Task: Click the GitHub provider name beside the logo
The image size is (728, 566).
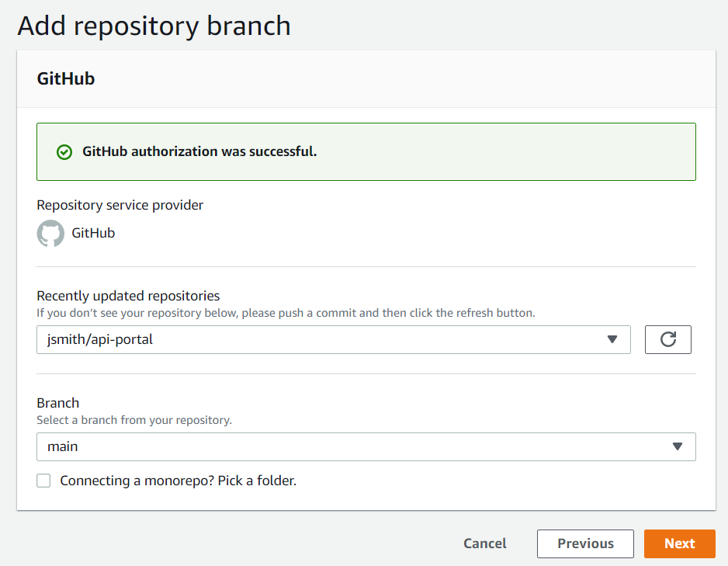Action: pyautogui.click(x=93, y=233)
